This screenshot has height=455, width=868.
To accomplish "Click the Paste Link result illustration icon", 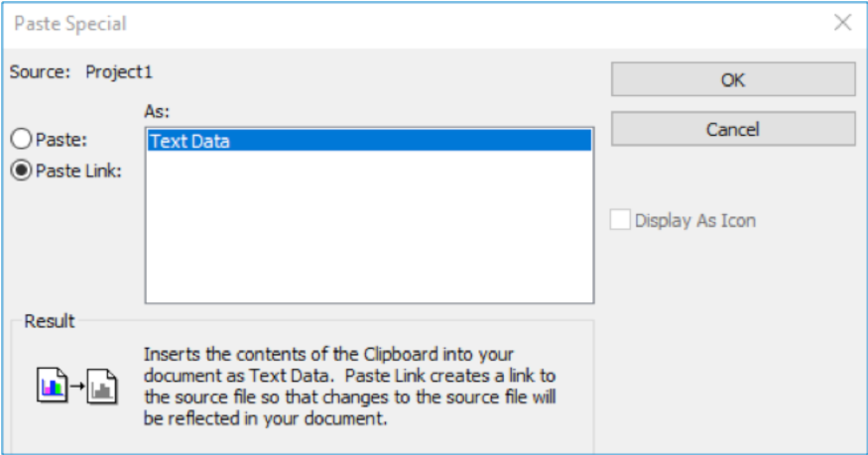I will [x=76, y=385].
